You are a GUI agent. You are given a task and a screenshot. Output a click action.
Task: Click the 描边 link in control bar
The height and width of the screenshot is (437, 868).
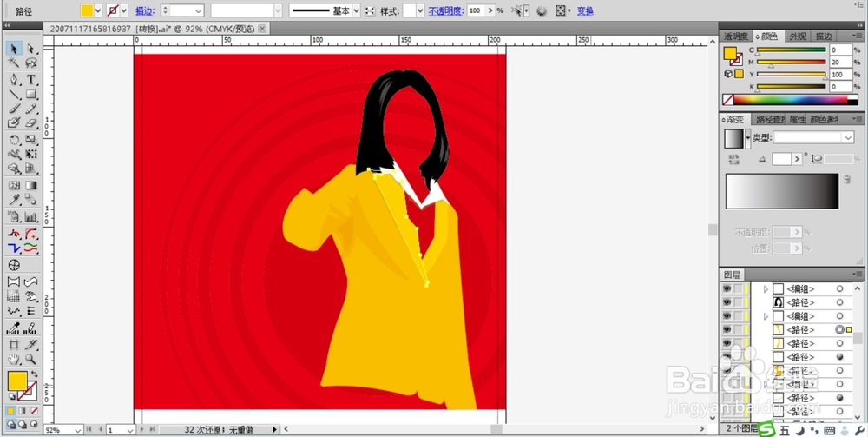click(x=144, y=10)
